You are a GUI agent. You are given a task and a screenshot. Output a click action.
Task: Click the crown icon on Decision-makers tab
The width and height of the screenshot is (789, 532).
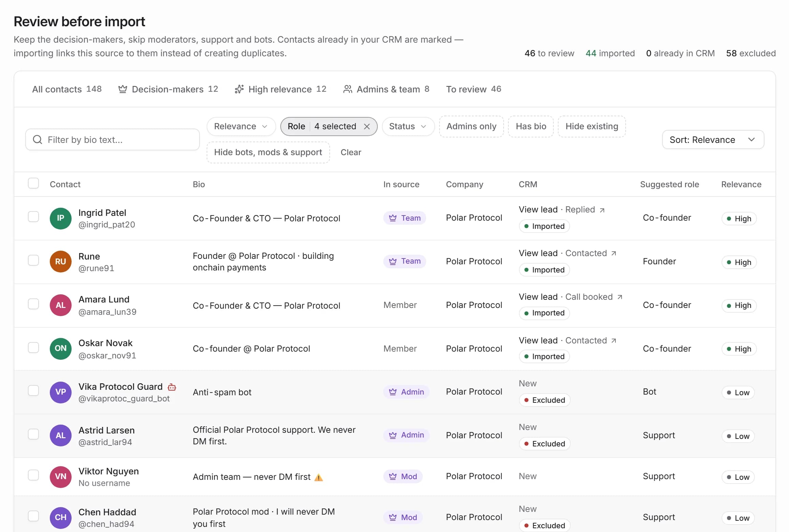[x=122, y=89]
